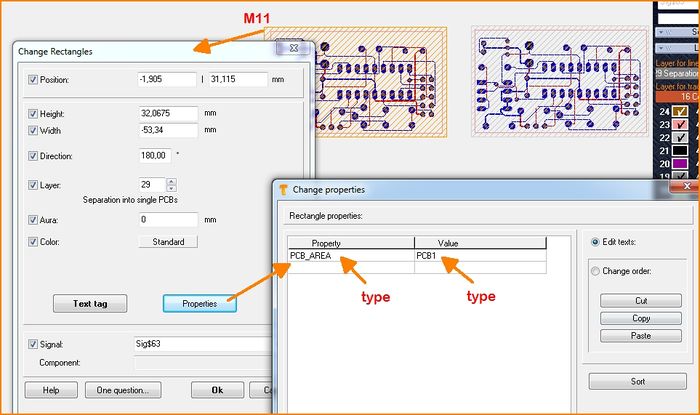700x415 pixels.
Task: Click the Property column header
Action: [x=351, y=243]
